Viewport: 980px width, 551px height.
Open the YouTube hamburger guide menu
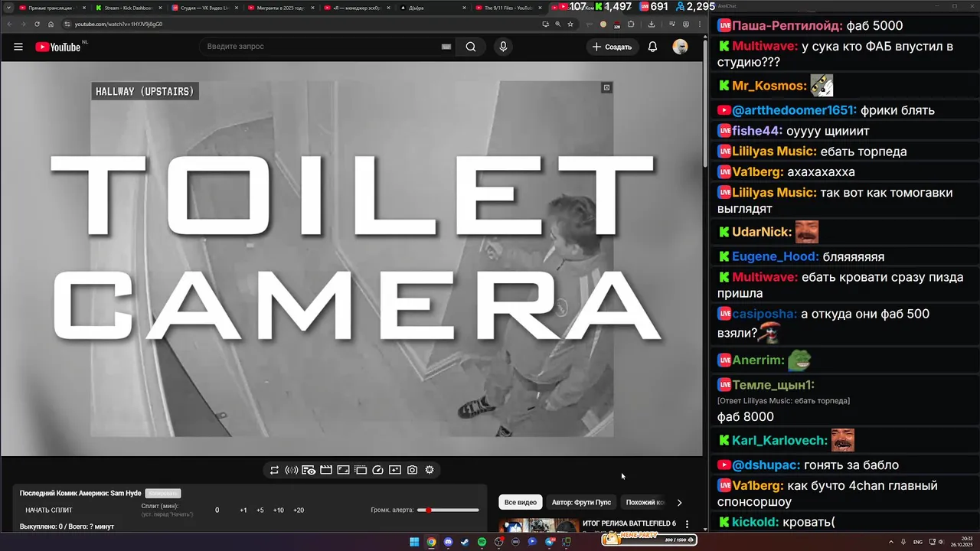point(18,47)
